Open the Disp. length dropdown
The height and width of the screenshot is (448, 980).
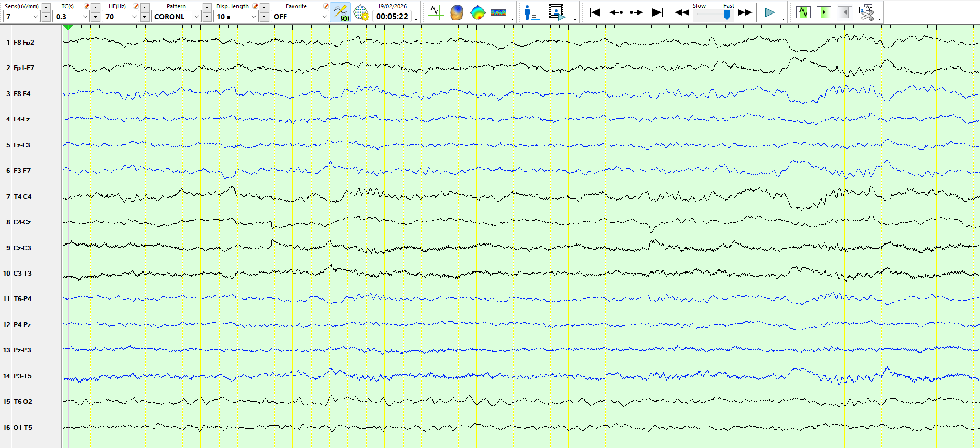236,17
